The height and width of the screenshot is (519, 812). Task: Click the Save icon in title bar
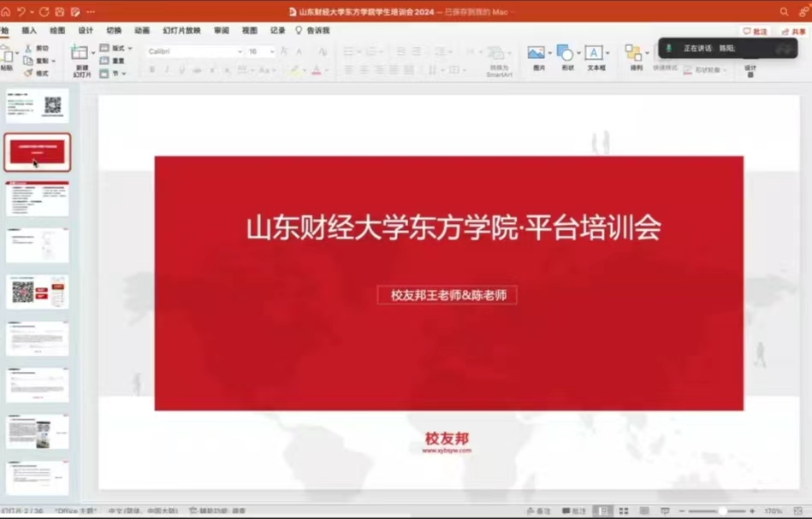[x=59, y=12]
